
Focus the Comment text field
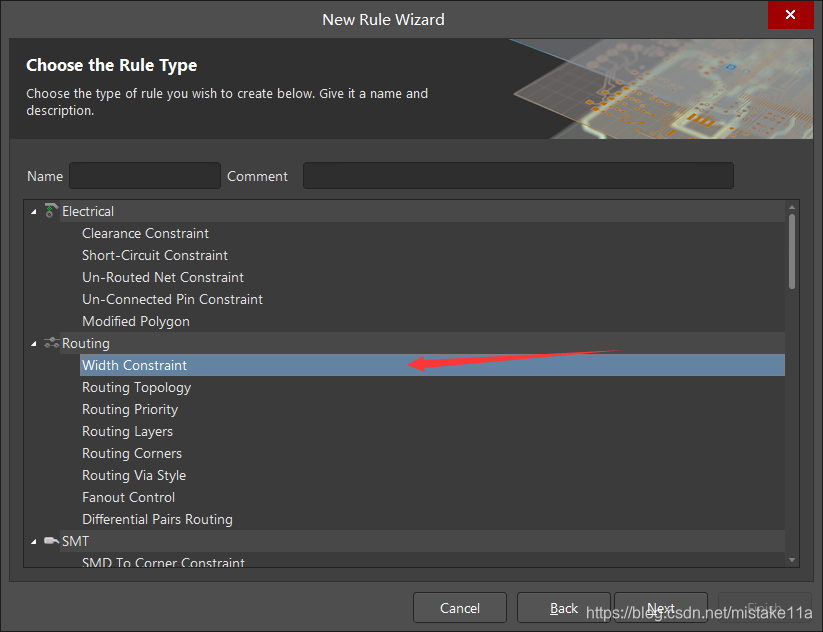[x=517, y=176]
